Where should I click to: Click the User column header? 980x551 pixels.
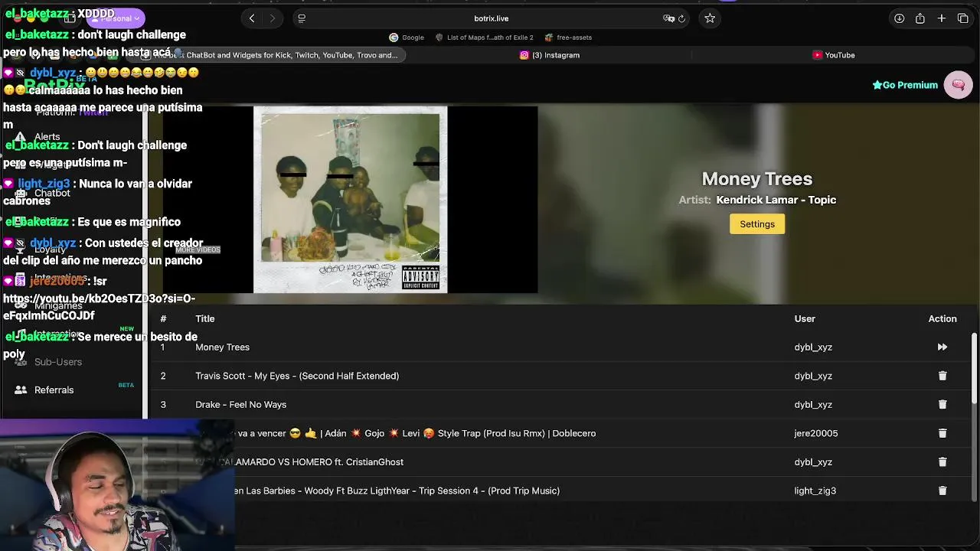[805, 319]
